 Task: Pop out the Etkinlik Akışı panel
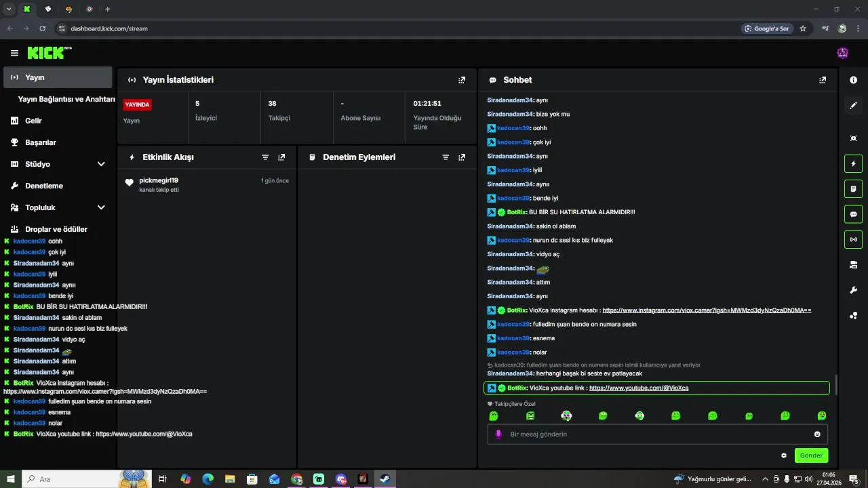(281, 157)
